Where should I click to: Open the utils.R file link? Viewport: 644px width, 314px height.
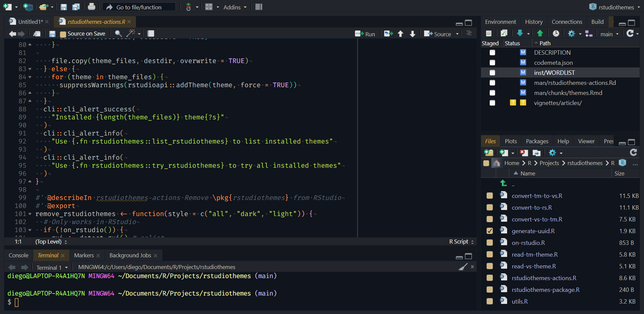[x=520, y=302]
